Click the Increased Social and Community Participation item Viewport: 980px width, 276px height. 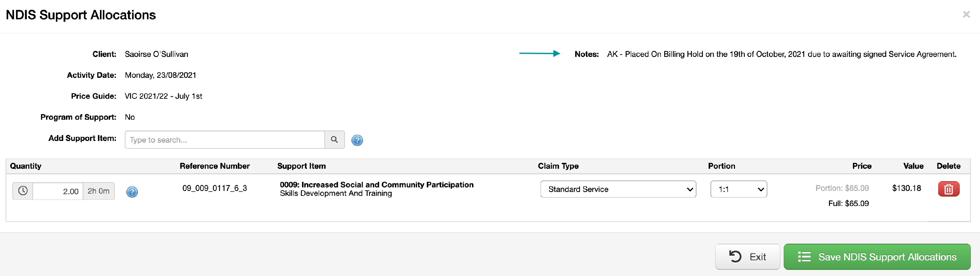pos(377,185)
